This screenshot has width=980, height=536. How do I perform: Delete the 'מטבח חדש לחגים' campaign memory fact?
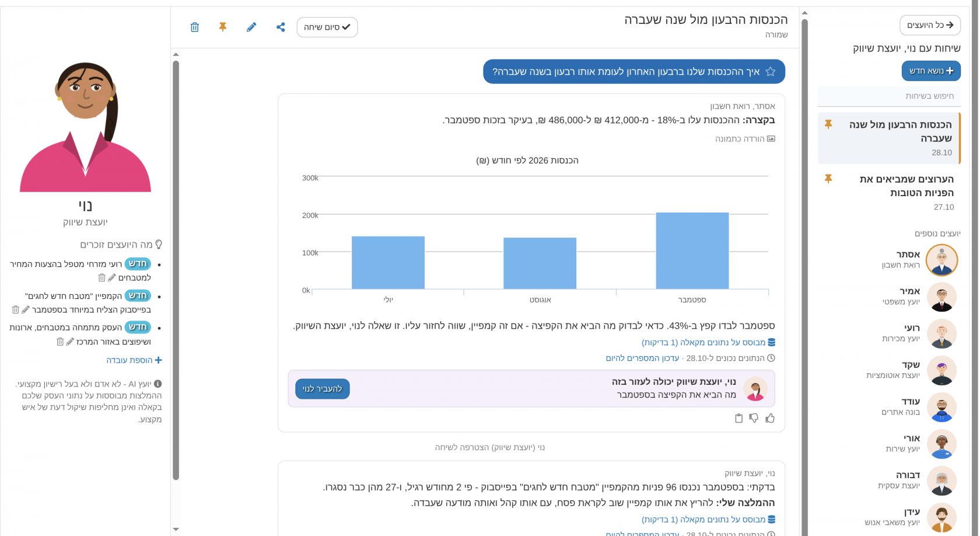(x=16, y=309)
